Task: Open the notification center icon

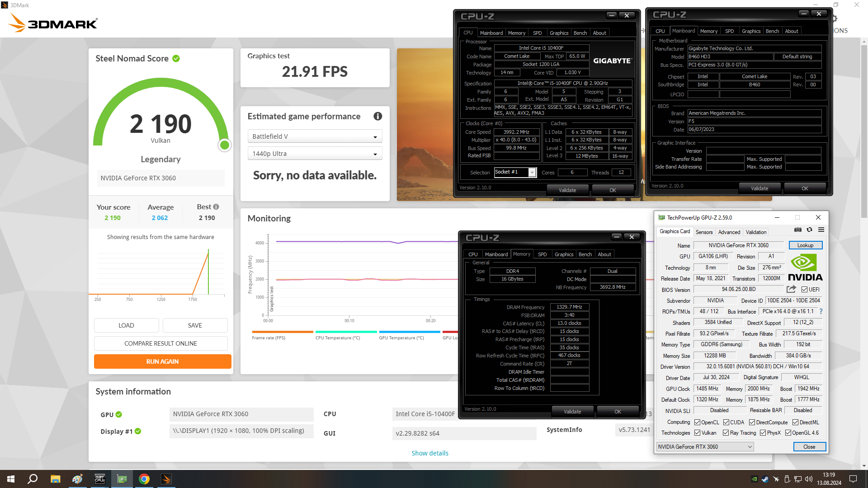Action: click(853, 479)
